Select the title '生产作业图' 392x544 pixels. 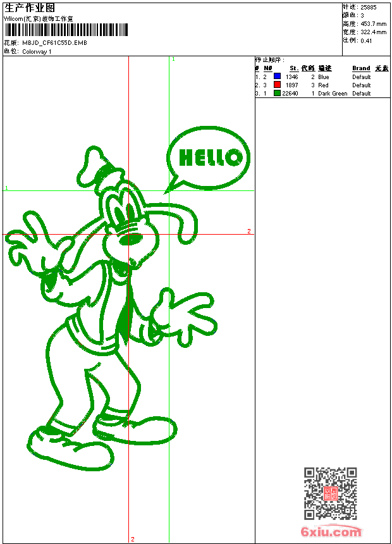pos(30,8)
